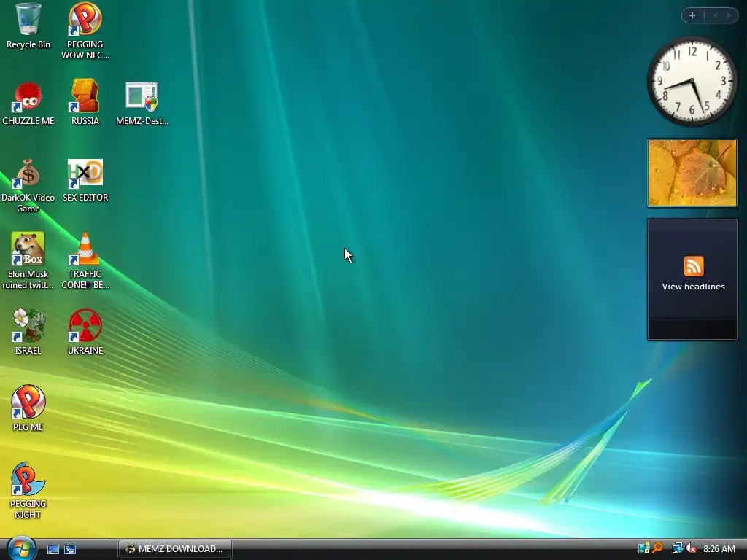This screenshot has height=560, width=747.
Task: Select the UKRAINE desktop shortcut
Action: pyautogui.click(x=85, y=332)
